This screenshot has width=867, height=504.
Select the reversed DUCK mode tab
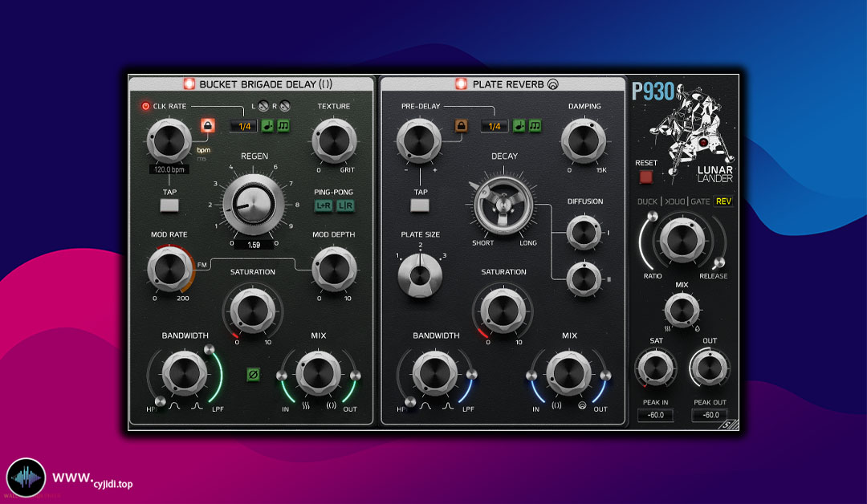[x=674, y=201]
